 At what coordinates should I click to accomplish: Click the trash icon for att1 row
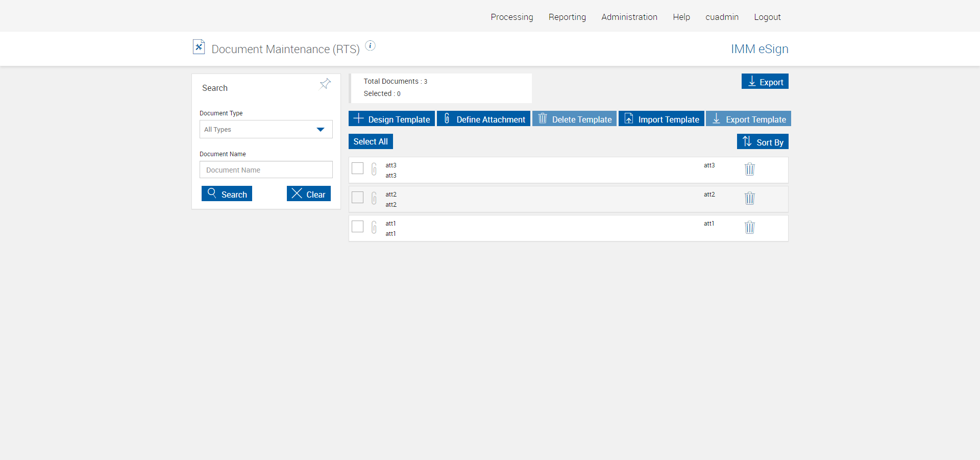pyautogui.click(x=749, y=227)
